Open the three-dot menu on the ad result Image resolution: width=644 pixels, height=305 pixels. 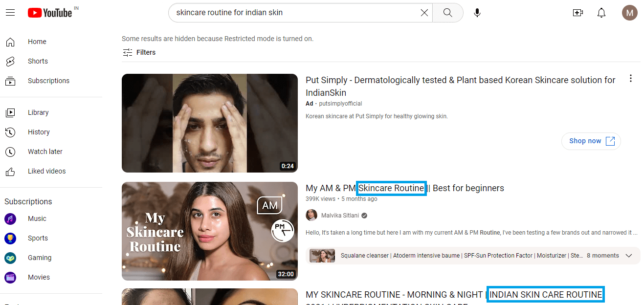click(x=630, y=78)
